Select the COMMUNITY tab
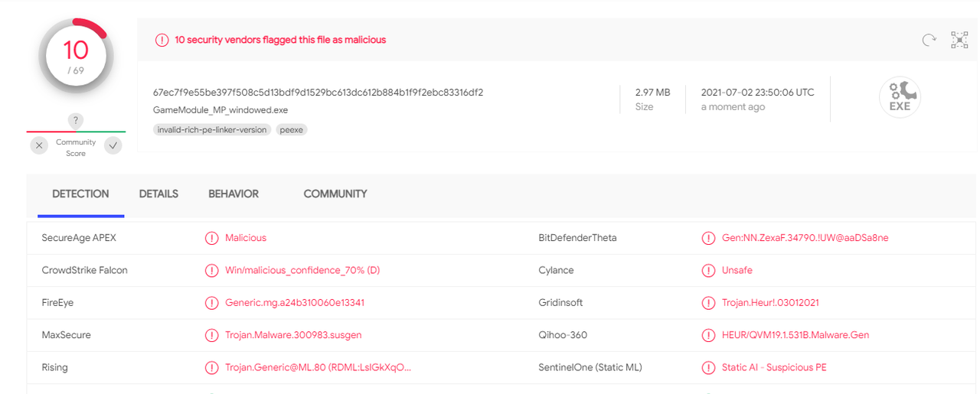980x394 pixels. (335, 194)
